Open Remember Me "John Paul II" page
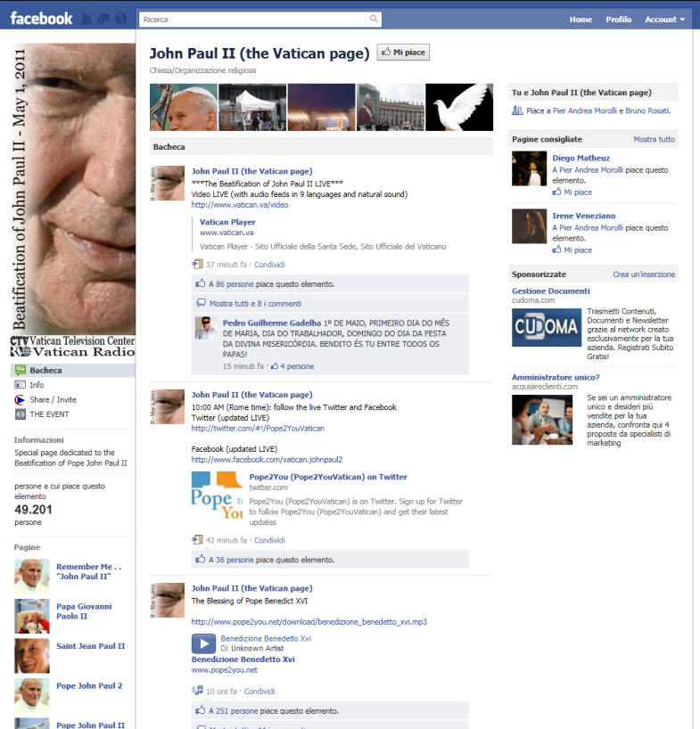This screenshot has width=700, height=729. (89, 571)
